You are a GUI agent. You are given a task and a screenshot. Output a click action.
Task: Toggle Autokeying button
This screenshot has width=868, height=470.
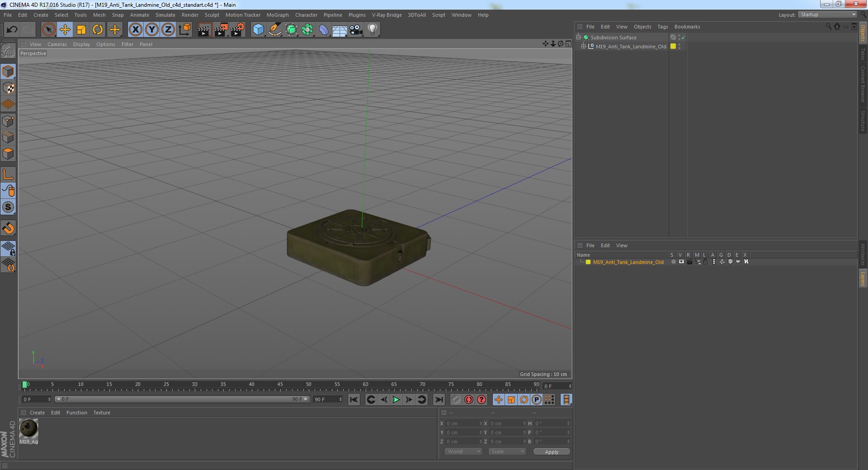(x=468, y=399)
